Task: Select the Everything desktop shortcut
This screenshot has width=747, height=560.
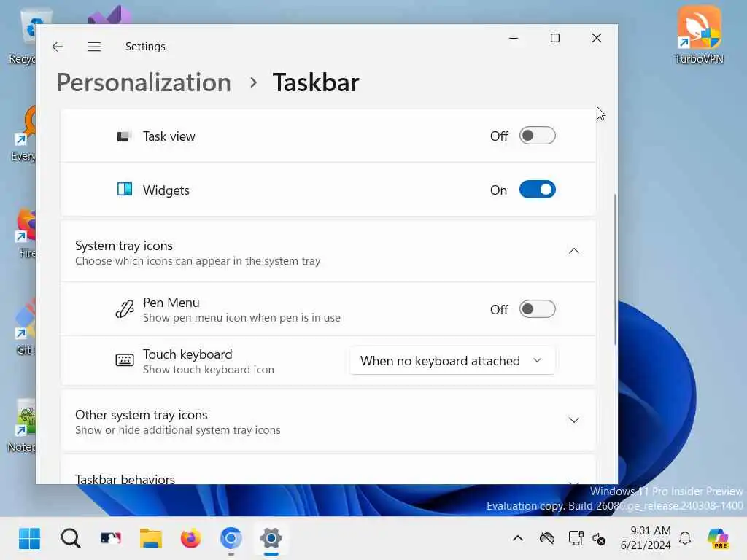Action: (23, 134)
